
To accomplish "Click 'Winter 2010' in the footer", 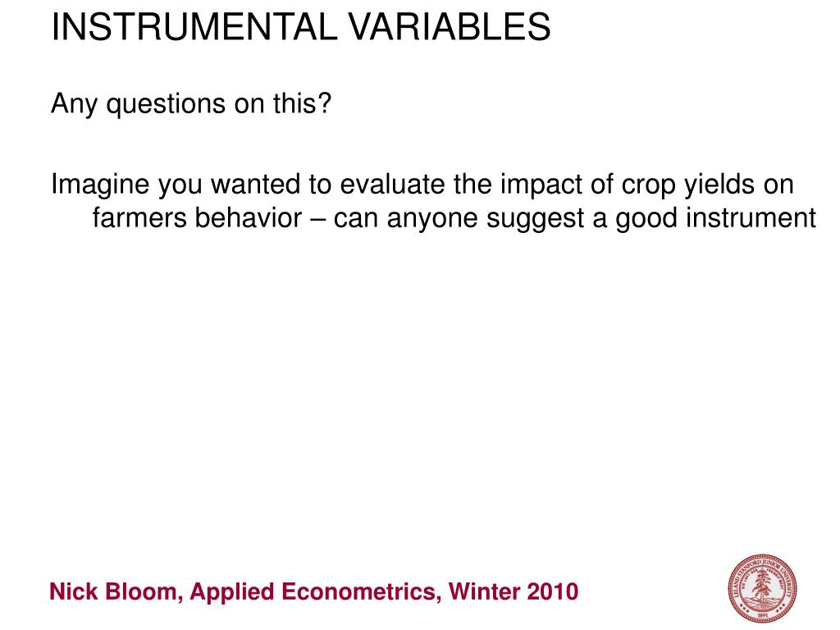I will pyautogui.click(x=514, y=591).
